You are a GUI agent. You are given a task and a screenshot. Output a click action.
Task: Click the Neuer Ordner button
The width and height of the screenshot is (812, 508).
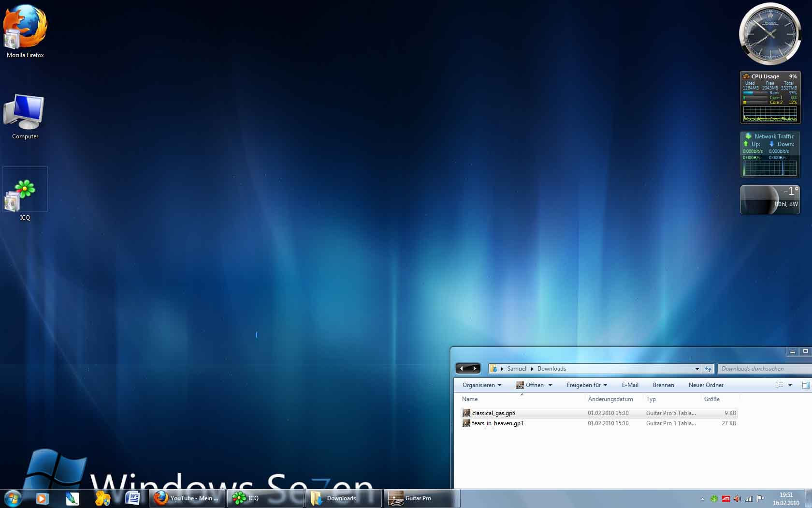tap(706, 385)
